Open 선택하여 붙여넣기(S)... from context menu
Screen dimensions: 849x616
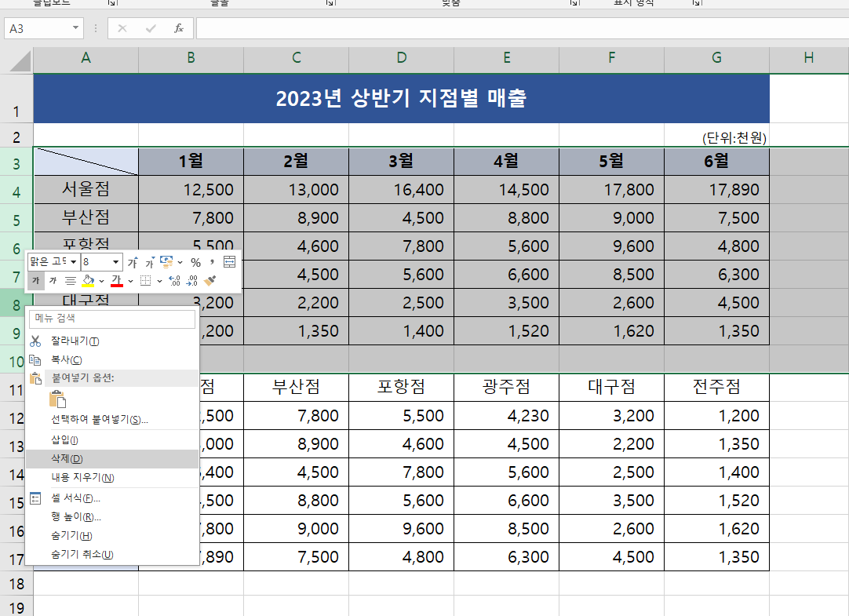click(112, 420)
